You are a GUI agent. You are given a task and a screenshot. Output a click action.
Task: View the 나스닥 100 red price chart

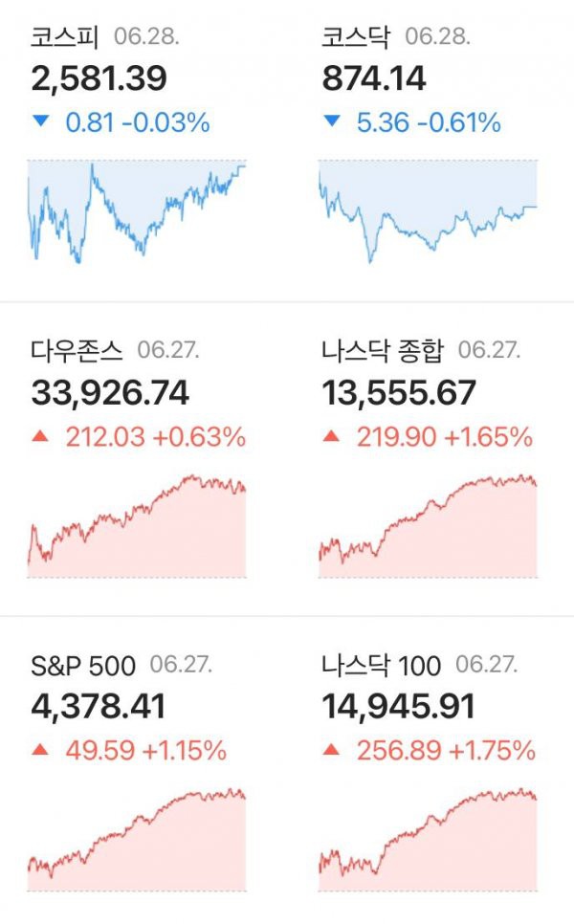pyautogui.click(x=428, y=840)
